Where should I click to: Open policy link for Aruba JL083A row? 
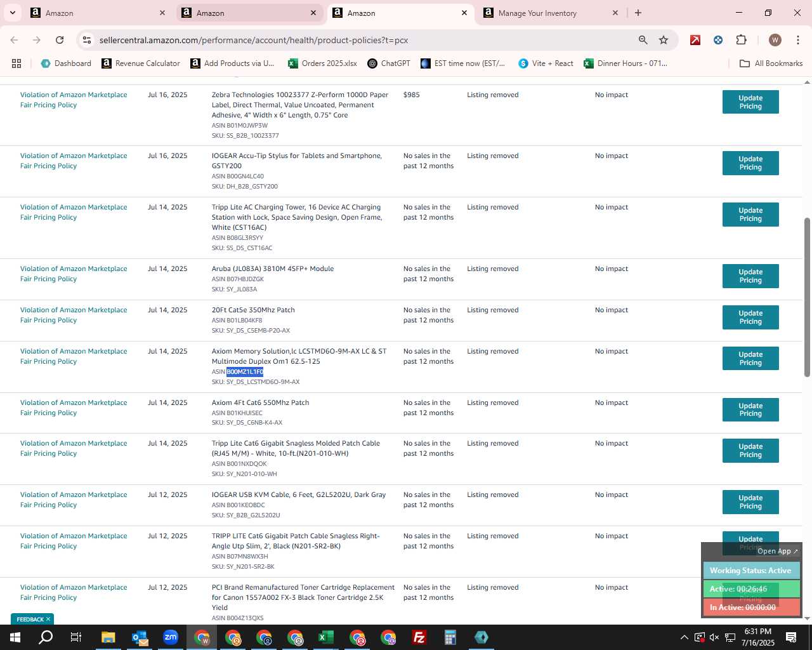[x=74, y=274]
